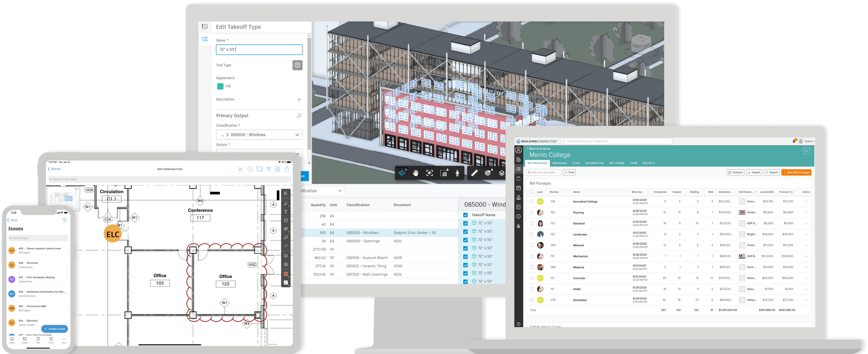Expand the Concrete row action chevron

806,278
